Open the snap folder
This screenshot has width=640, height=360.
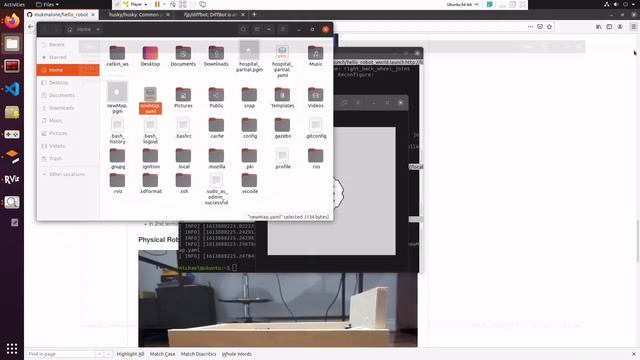coord(249,98)
